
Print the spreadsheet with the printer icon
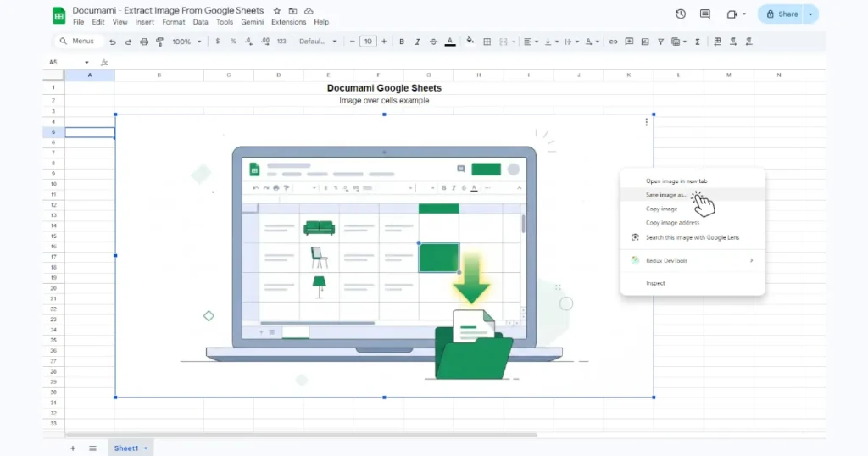point(144,42)
